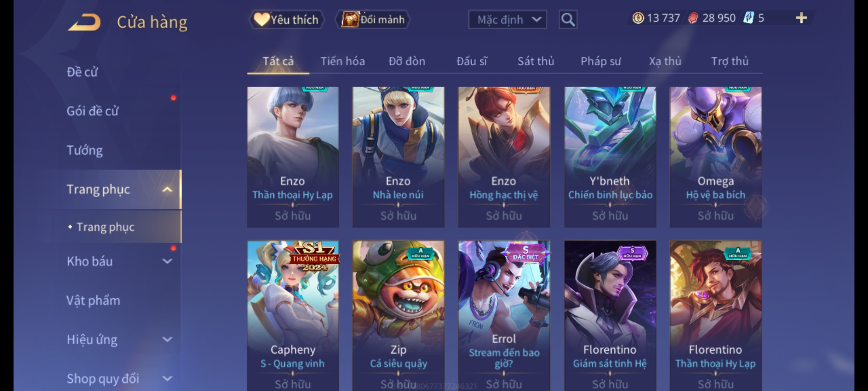Open the Mặc định sort dropdown
This screenshot has height=391, width=868.
[507, 20]
